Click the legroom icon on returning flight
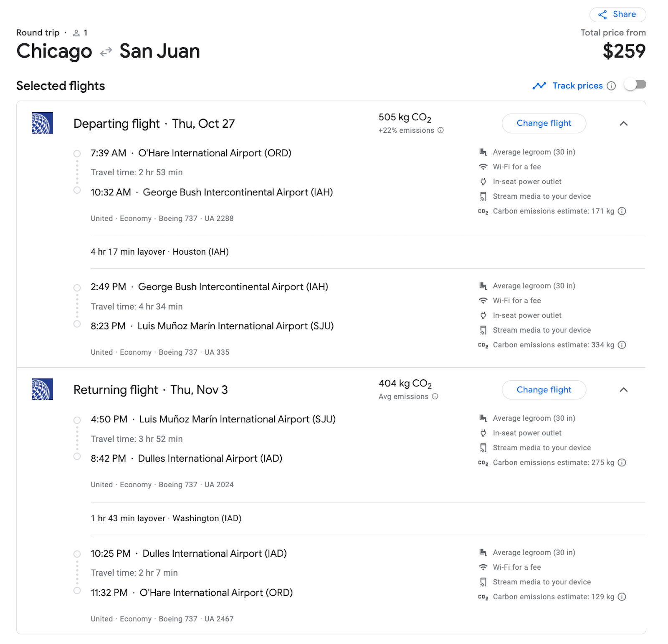Screen dimensions: 668x644 [x=483, y=418]
